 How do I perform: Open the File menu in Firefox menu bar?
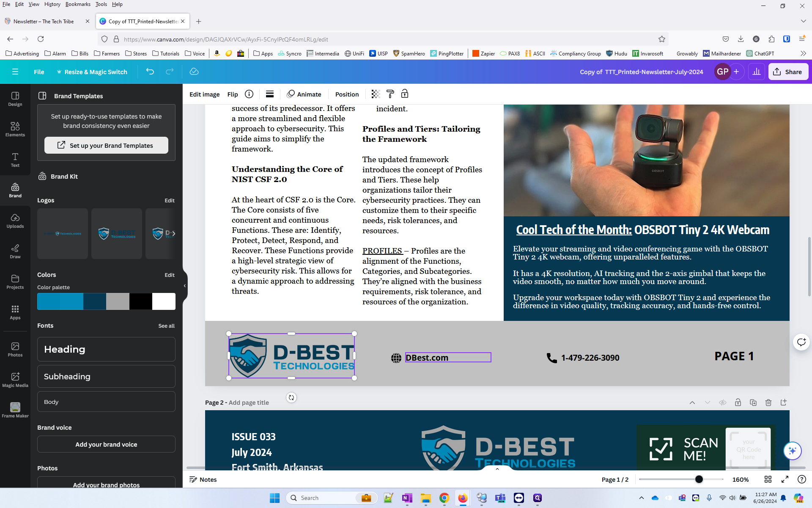(x=6, y=4)
